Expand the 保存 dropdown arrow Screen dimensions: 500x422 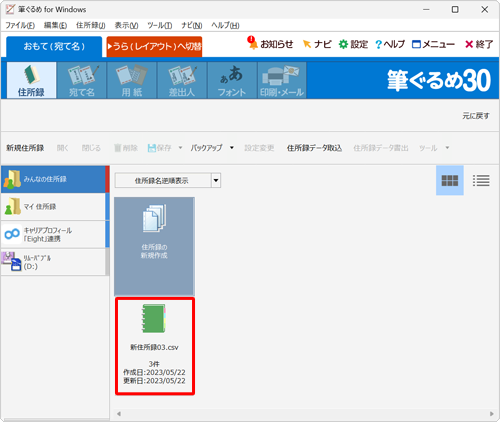180,148
